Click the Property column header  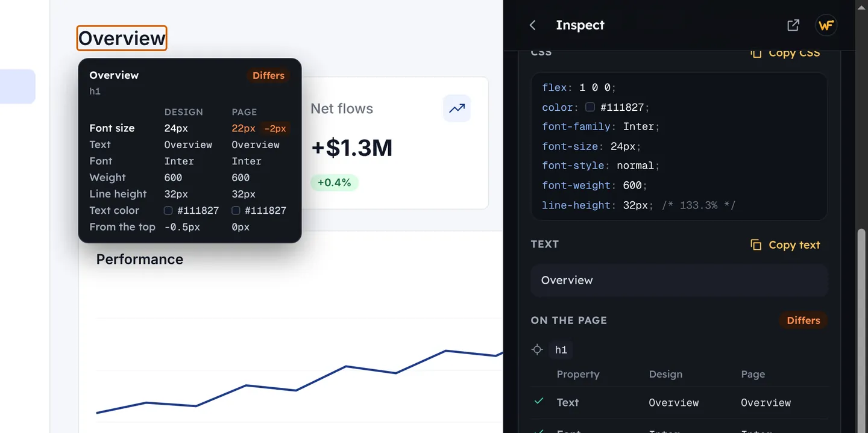[x=578, y=374]
